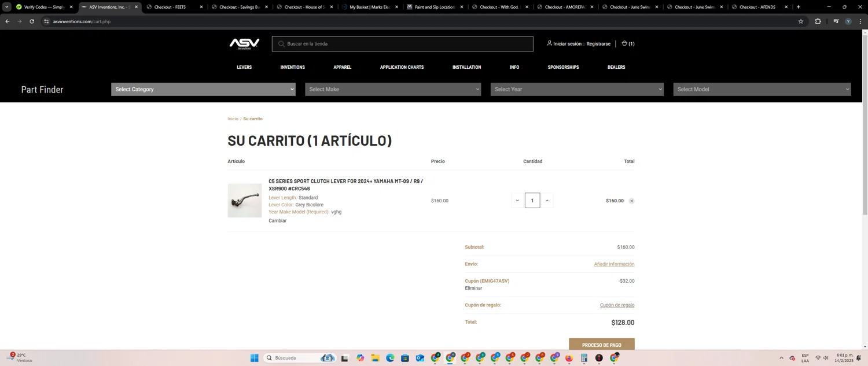The height and width of the screenshot is (366, 868).
Task: Open the Select Year dropdown
Action: [x=577, y=89]
